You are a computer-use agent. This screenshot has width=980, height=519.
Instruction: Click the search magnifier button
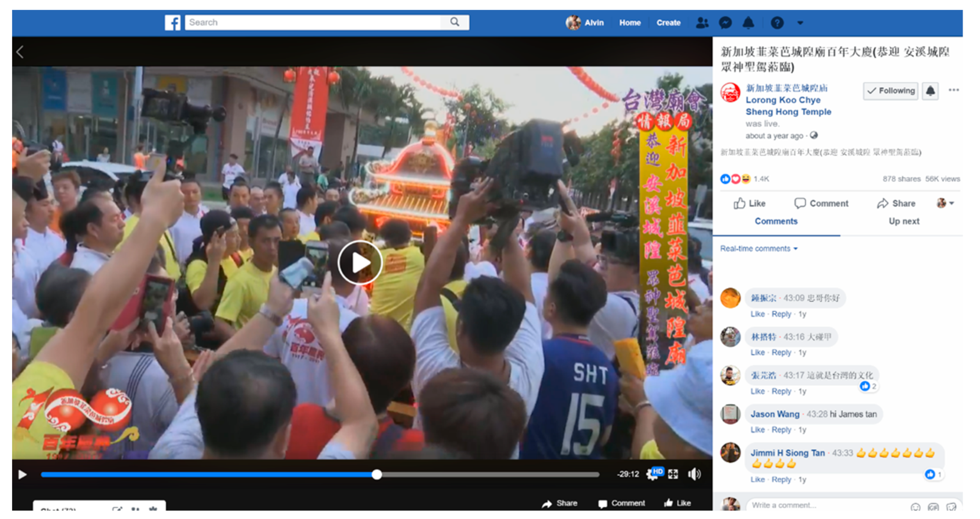tap(455, 22)
